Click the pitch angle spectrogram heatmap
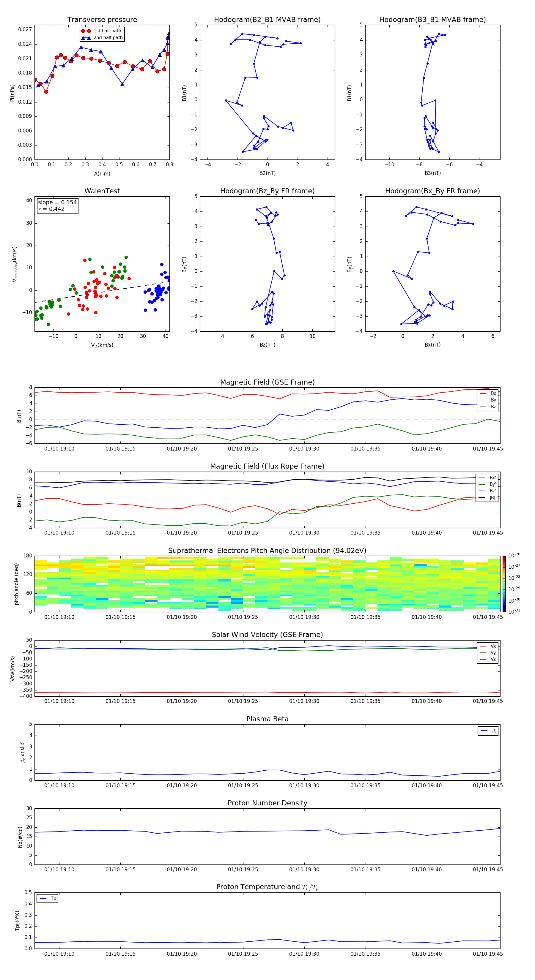 click(x=267, y=584)
